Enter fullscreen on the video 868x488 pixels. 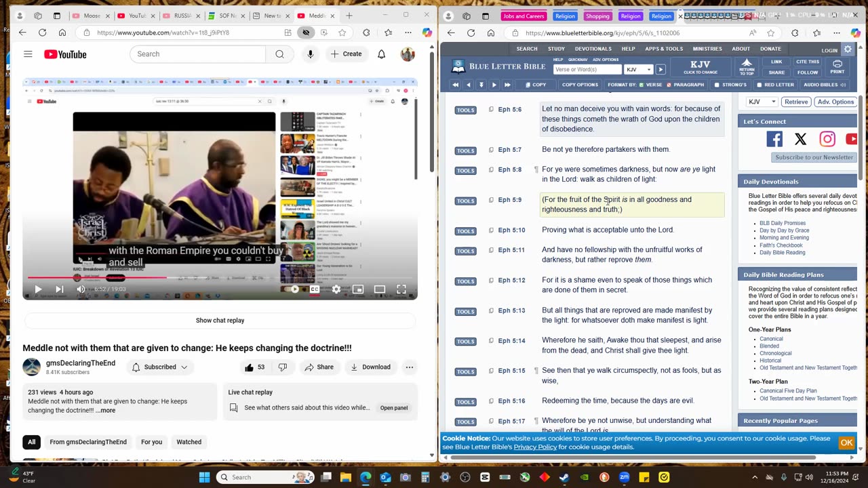[401, 289]
